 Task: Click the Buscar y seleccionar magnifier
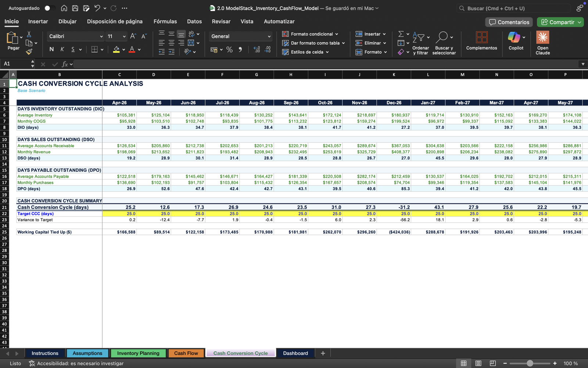click(442, 37)
